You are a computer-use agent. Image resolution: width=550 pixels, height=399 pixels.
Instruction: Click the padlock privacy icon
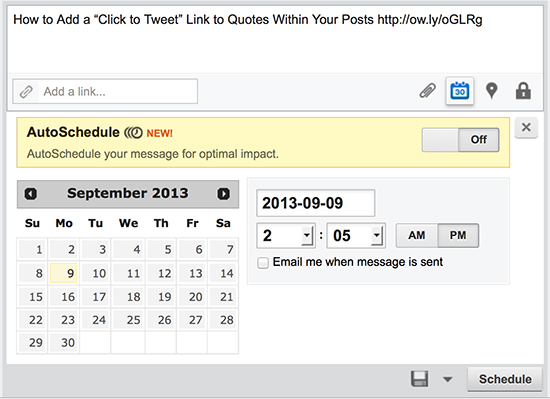tap(523, 91)
